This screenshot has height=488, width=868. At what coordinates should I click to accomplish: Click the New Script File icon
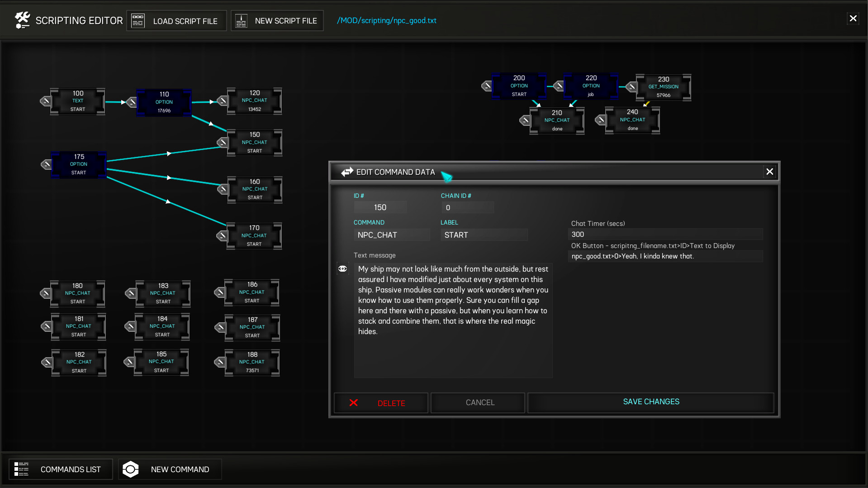click(241, 20)
